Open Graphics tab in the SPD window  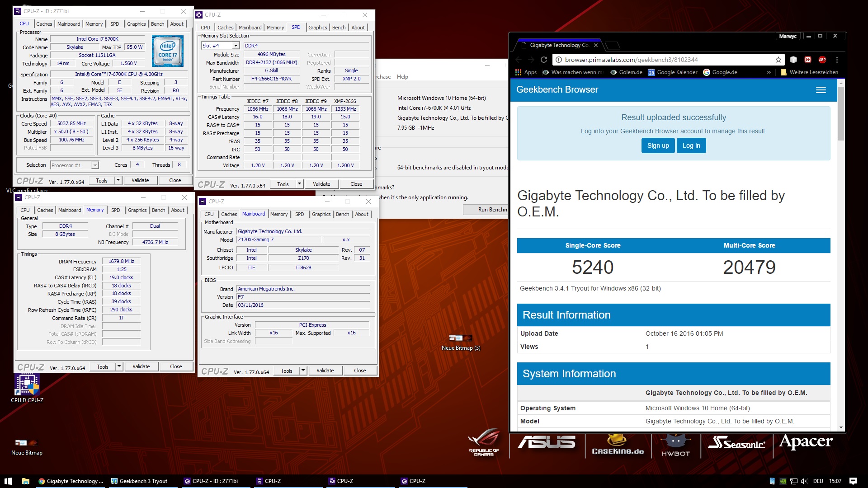pyautogui.click(x=318, y=28)
